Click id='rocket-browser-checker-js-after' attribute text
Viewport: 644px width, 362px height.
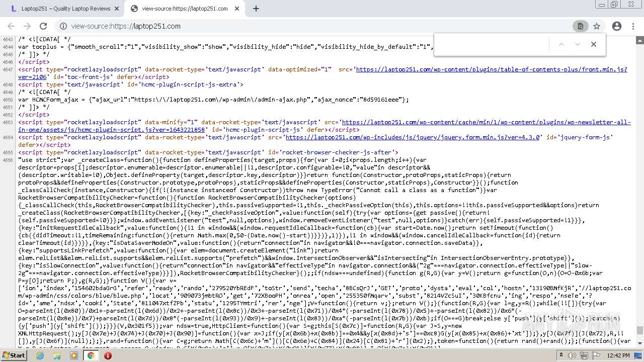[331, 152]
